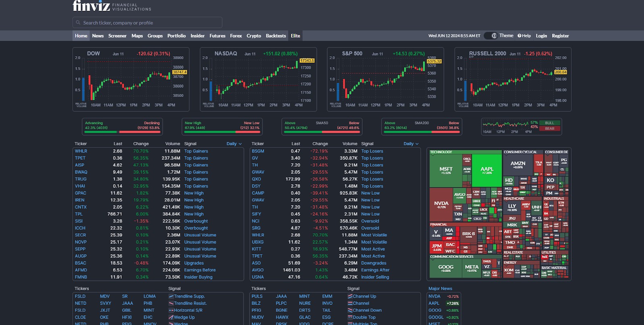Open the Crypto menu
This screenshot has width=644, height=325.
click(254, 36)
